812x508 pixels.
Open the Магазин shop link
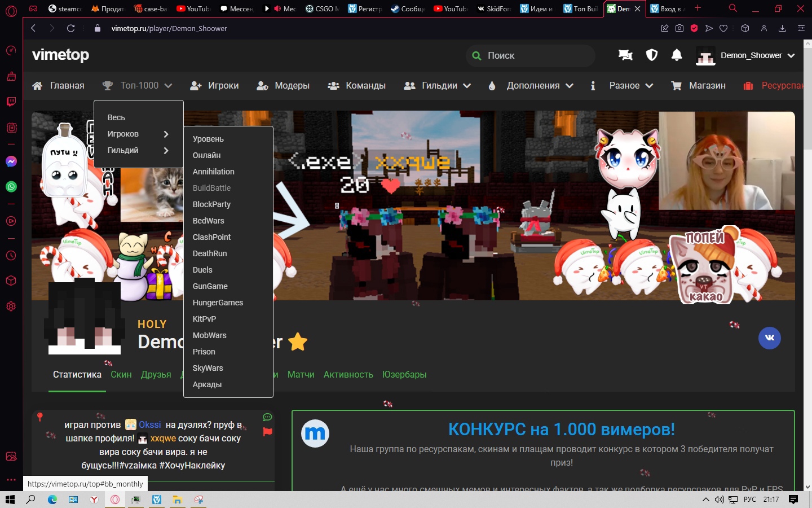coord(707,86)
